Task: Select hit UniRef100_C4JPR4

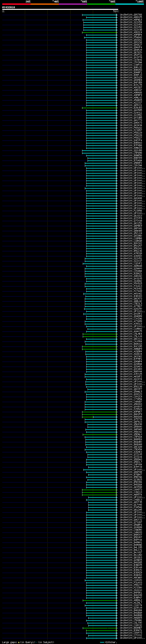Action: [131, 341]
